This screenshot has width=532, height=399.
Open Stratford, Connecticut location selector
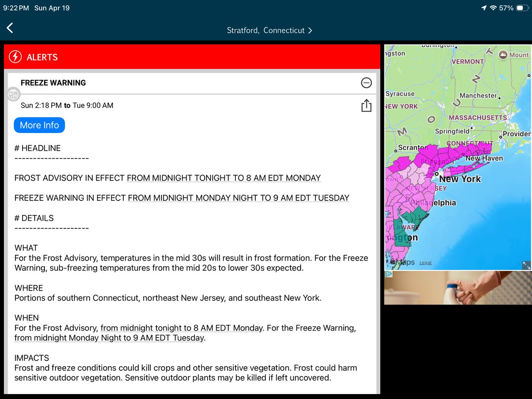270,30
